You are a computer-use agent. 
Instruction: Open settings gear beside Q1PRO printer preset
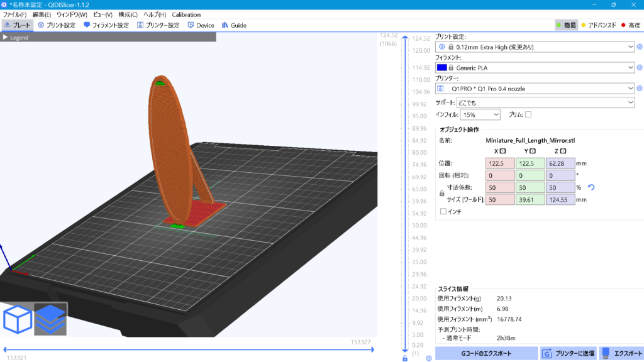pyautogui.click(x=640, y=89)
